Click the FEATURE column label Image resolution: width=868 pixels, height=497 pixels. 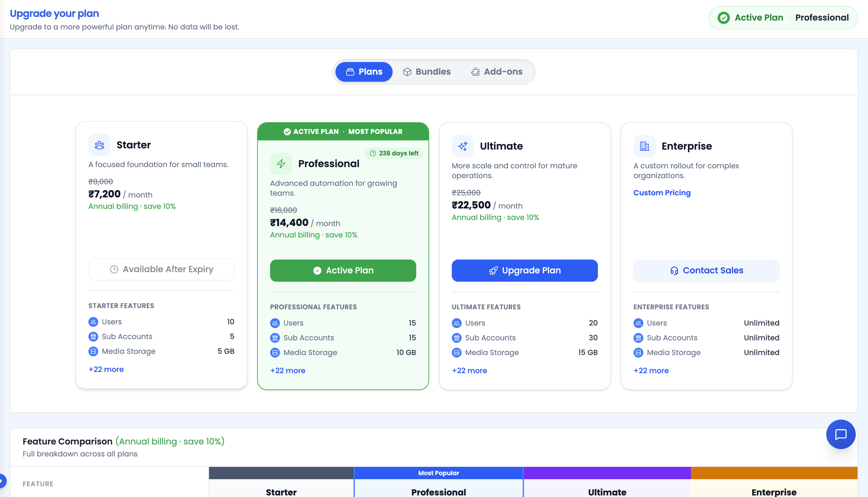(38, 484)
